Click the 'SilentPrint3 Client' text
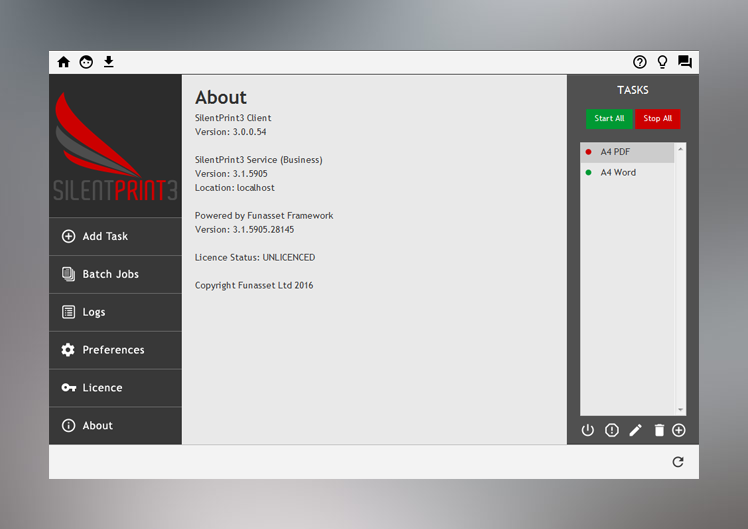748x529 pixels. (x=233, y=118)
